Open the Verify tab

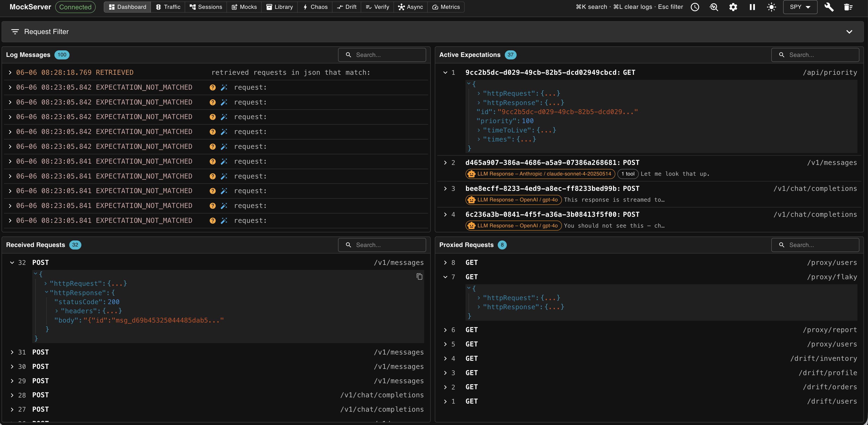(x=377, y=7)
